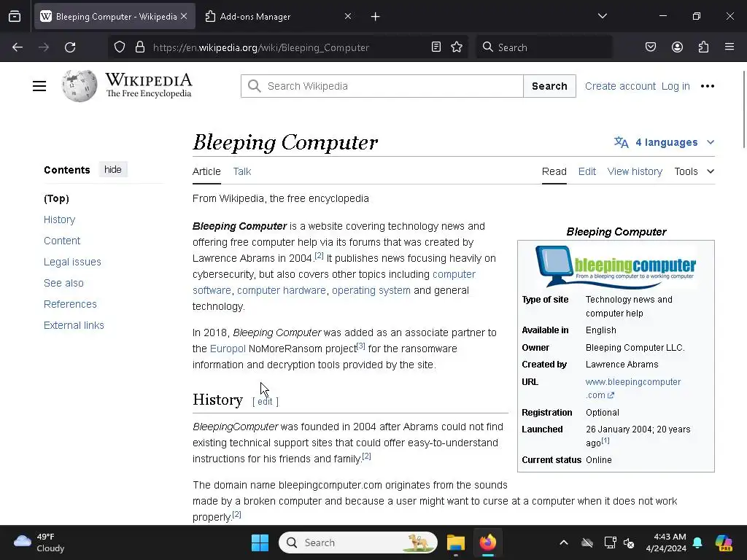Click the bleepingcomputer logo image in infobox

pos(616,266)
